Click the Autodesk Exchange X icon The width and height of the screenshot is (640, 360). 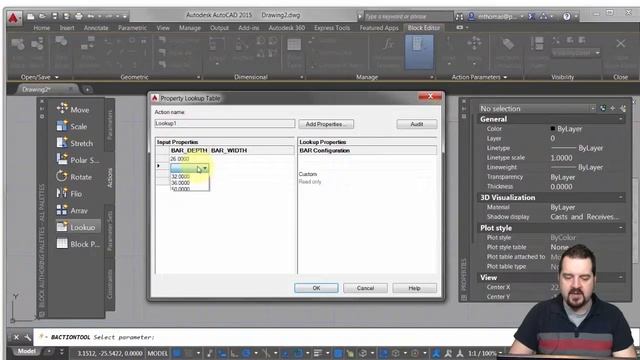tap(531, 17)
